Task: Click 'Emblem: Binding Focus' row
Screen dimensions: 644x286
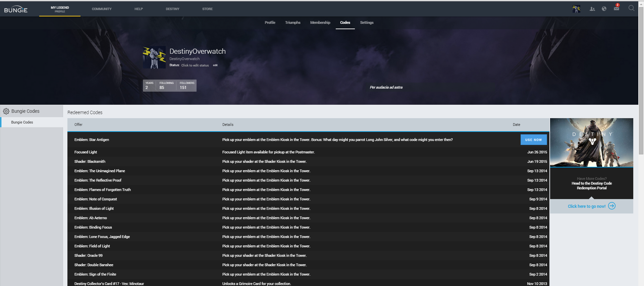Action: pos(308,227)
